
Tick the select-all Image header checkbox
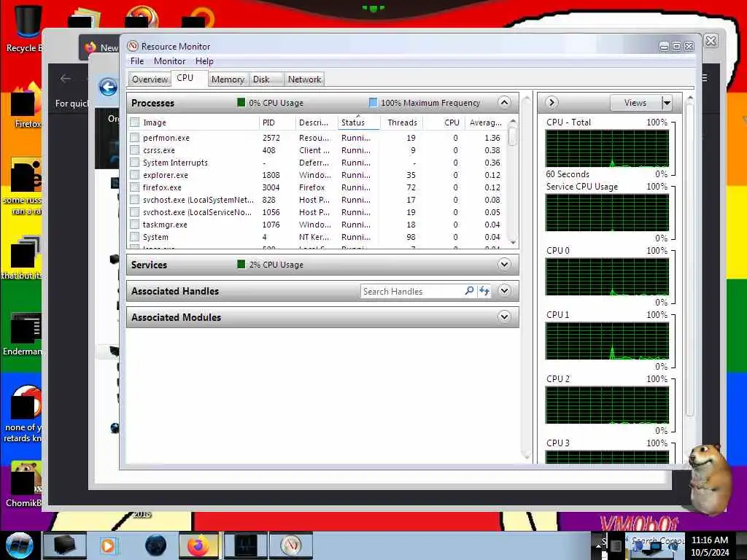(x=135, y=122)
